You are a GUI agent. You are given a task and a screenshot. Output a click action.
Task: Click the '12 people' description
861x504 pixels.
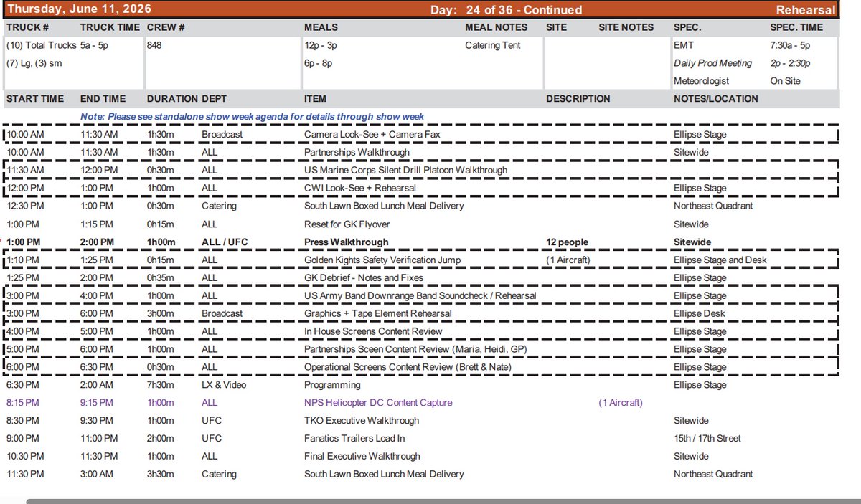(568, 242)
